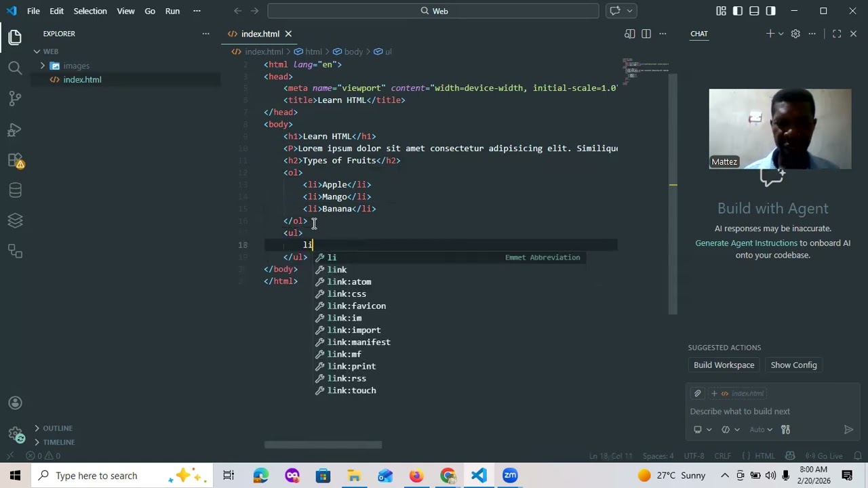This screenshot has height=488, width=868.
Task: Send the chat message with arrow icon
Action: click(x=848, y=430)
